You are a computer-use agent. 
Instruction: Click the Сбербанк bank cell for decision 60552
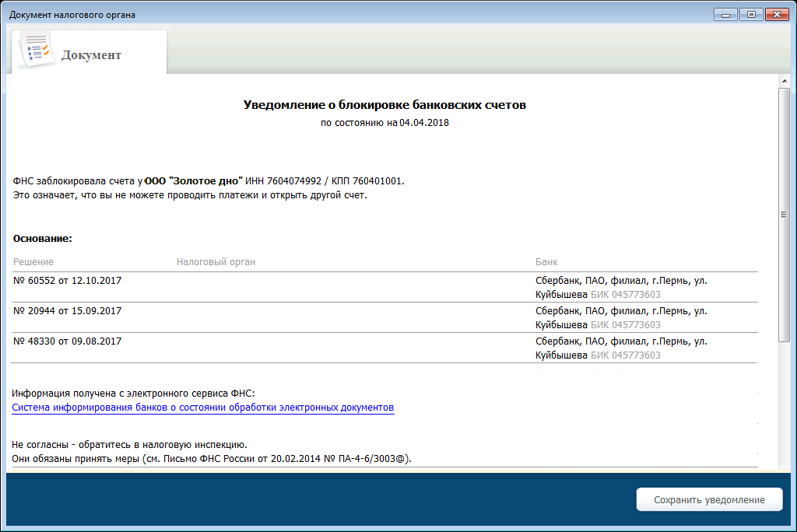(x=621, y=287)
